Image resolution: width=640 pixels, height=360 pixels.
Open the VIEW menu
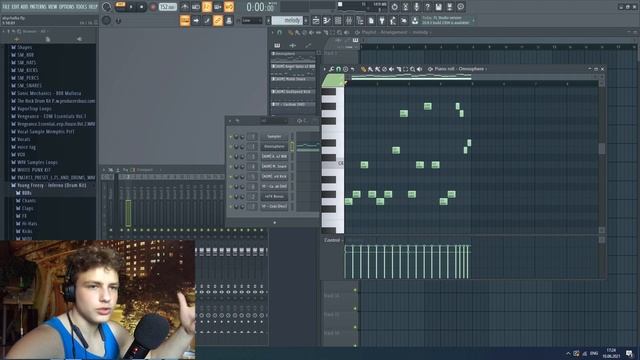point(53,7)
